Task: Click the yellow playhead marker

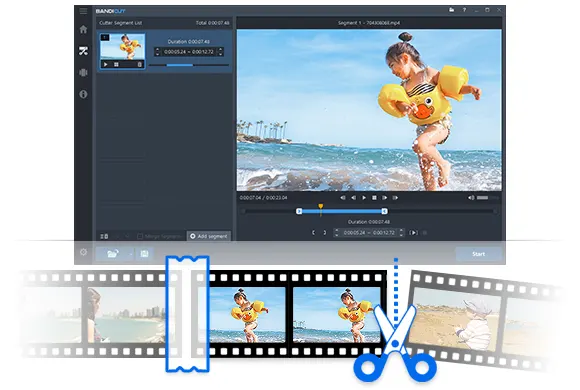Action: pyautogui.click(x=321, y=206)
